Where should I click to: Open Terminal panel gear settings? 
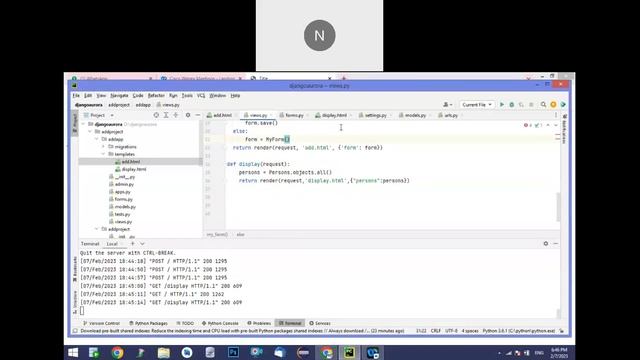pyautogui.click(x=546, y=244)
